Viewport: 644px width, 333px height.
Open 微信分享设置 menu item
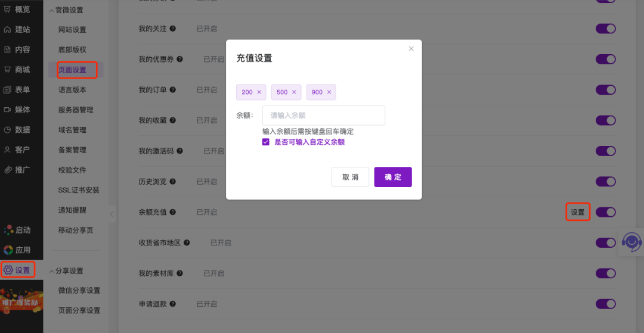click(79, 290)
